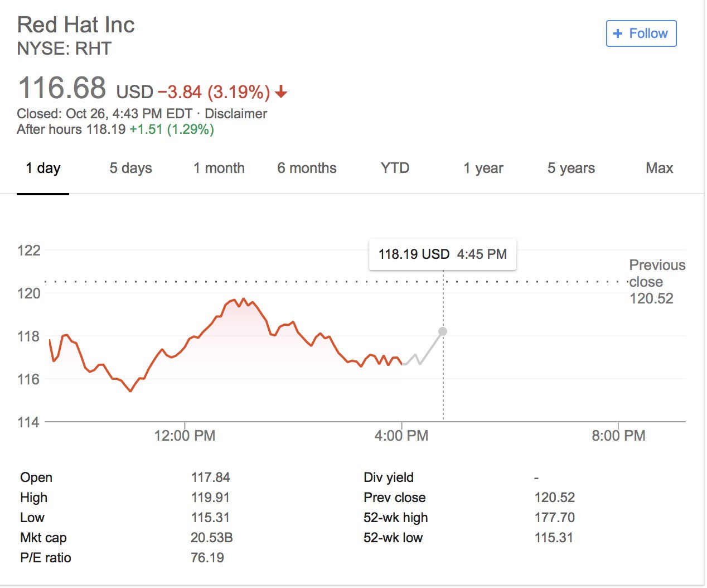Click the 118.19 USD price tooltip

pos(442,254)
